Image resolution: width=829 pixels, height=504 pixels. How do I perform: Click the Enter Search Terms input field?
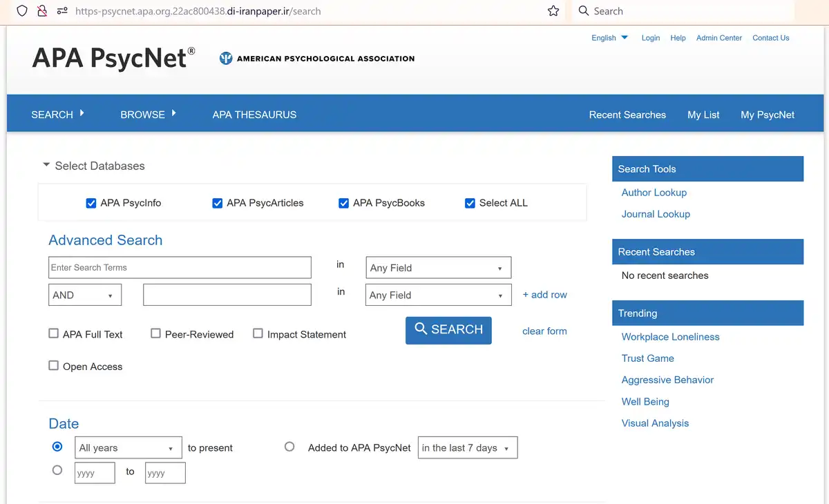coord(180,267)
